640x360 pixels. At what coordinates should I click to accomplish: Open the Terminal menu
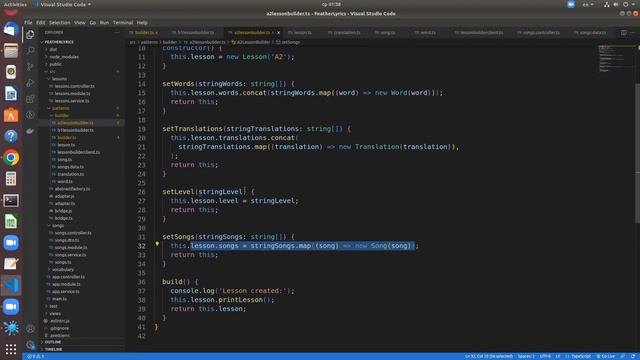click(x=123, y=22)
